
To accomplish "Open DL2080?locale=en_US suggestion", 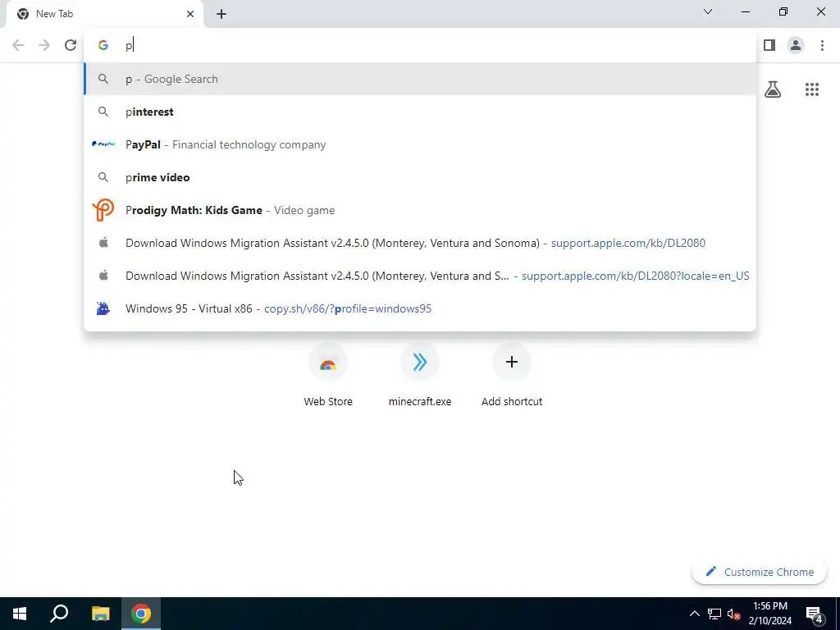I will coord(420,276).
